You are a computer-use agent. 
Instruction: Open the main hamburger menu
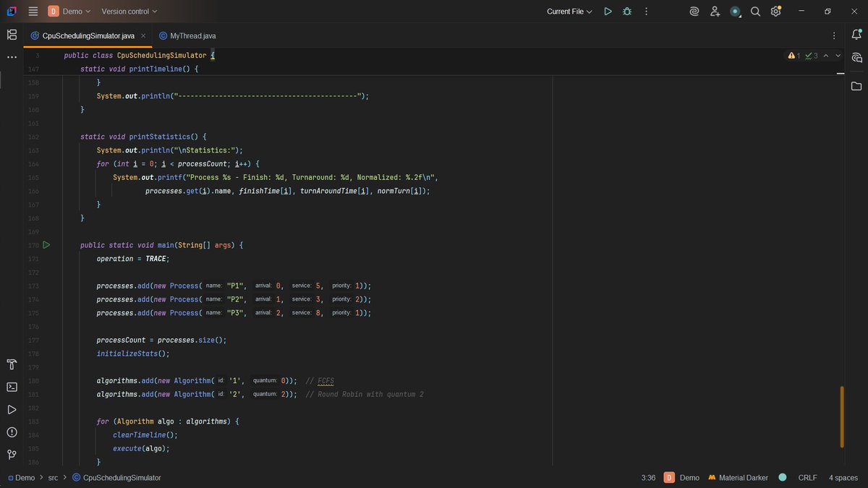pyautogui.click(x=33, y=12)
